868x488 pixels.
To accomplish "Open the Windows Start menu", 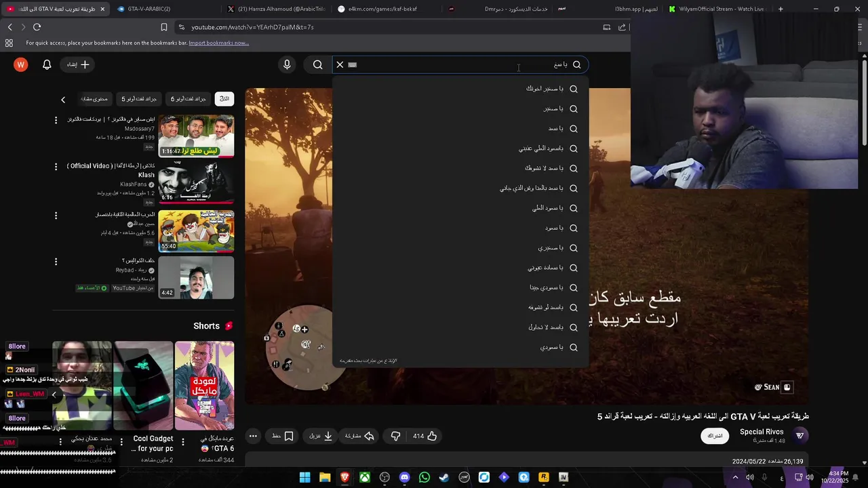I will tap(305, 477).
